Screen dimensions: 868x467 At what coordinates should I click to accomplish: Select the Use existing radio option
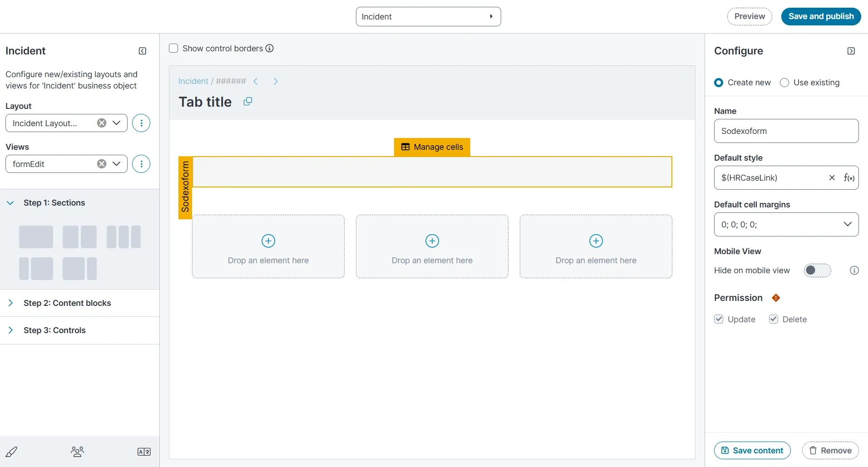(x=784, y=83)
